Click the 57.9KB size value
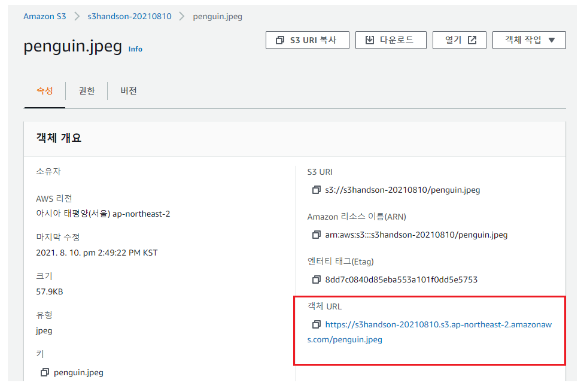The image size is (587, 392). pos(50,291)
